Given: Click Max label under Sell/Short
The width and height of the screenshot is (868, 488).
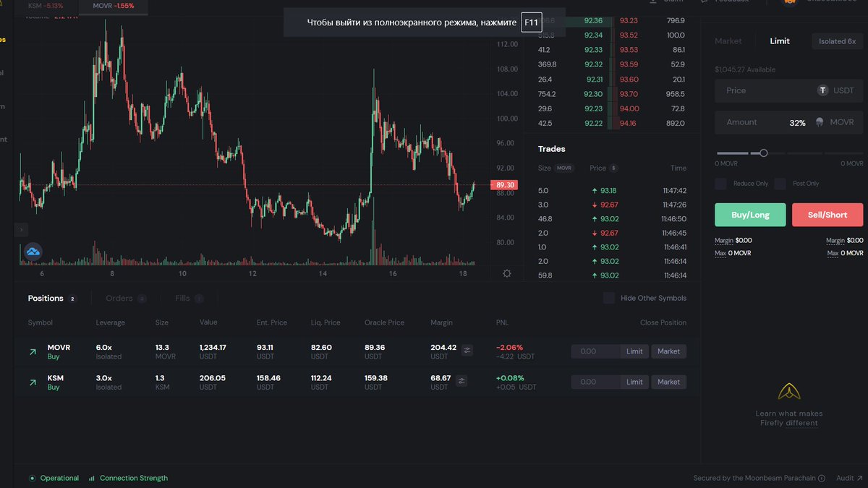Looking at the screenshot, I should coord(833,253).
